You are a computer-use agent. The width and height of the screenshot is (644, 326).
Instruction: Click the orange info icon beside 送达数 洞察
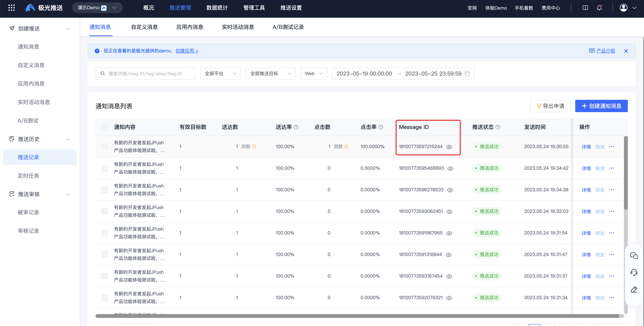pos(254,146)
